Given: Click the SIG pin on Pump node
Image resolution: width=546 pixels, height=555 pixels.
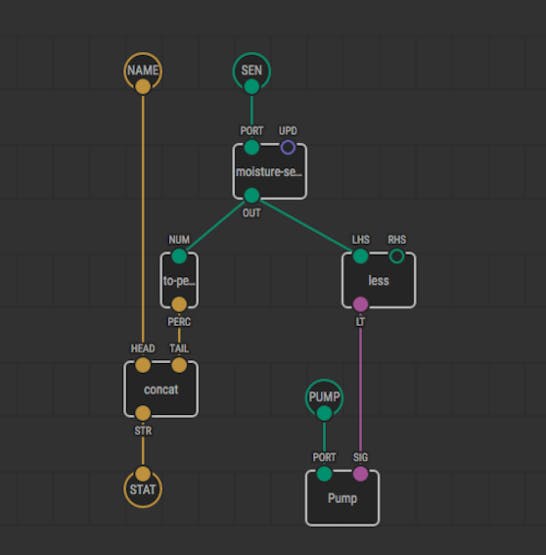Looking at the screenshot, I should (361, 474).
